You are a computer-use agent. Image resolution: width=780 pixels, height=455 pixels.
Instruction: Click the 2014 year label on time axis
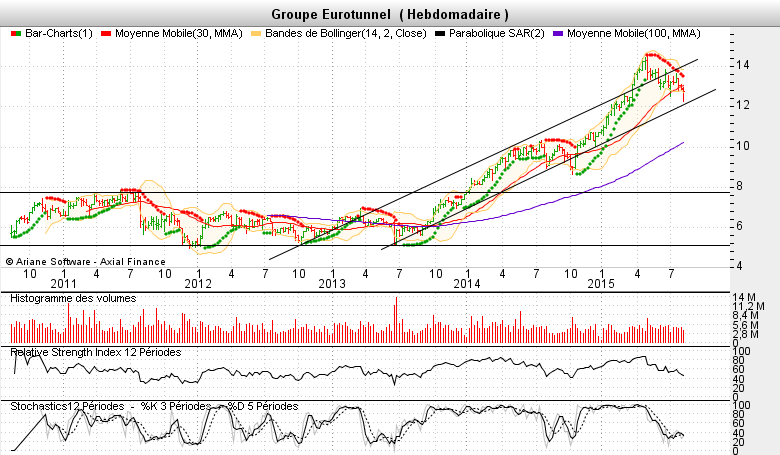pyautogui.click(x=467, y=283)
